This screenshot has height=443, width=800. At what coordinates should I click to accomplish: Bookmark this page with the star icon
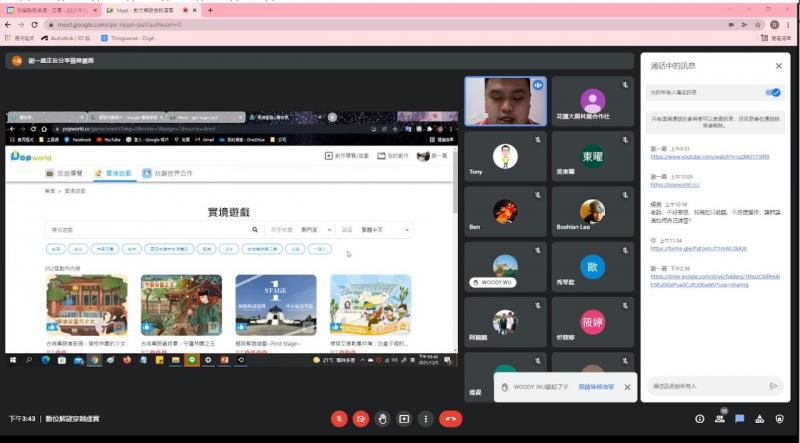point(758,24)
